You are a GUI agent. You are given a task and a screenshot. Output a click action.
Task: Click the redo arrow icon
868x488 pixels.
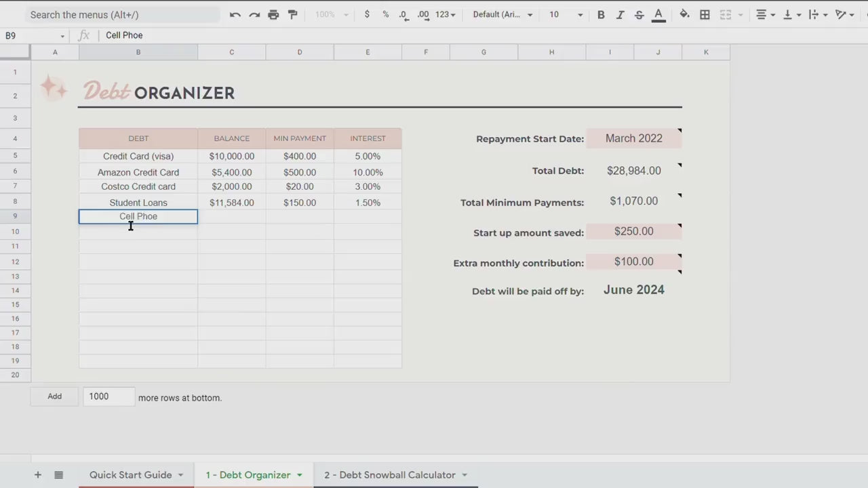click(254, 15)
